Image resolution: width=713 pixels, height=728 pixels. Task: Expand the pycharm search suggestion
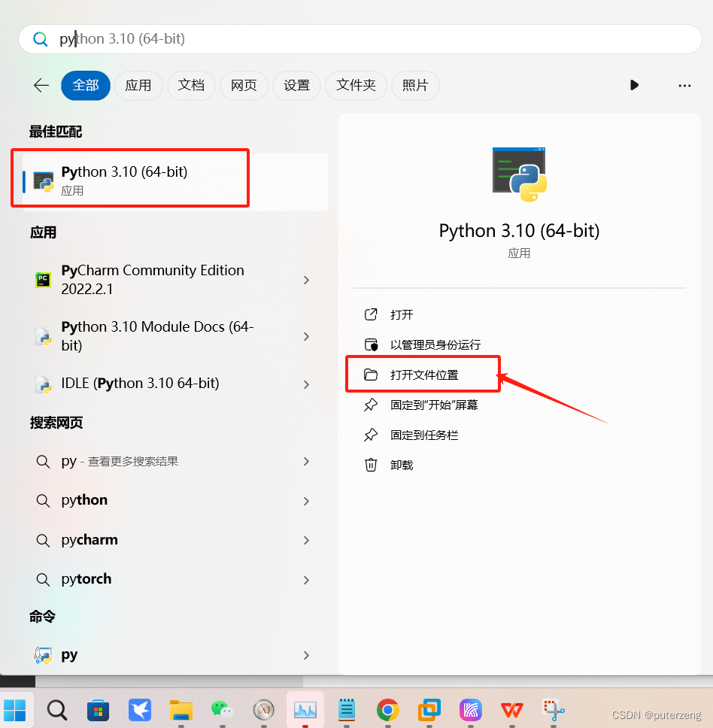click(x=89, y=540)
